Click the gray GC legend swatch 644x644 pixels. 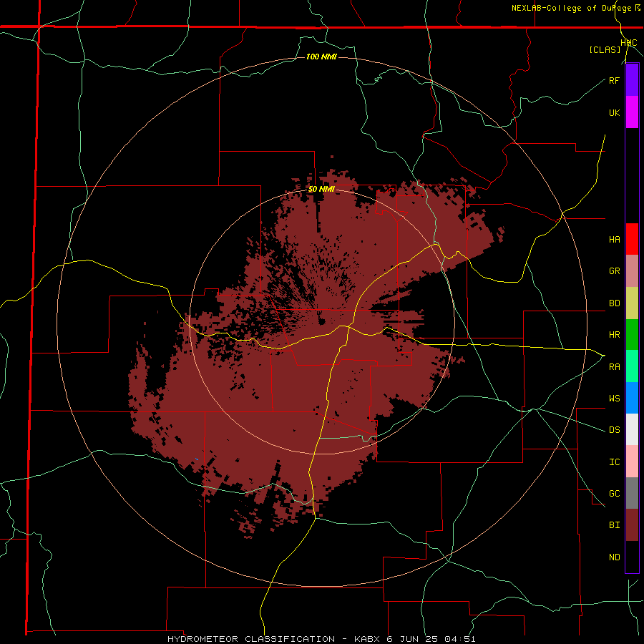tap(632, 493)
